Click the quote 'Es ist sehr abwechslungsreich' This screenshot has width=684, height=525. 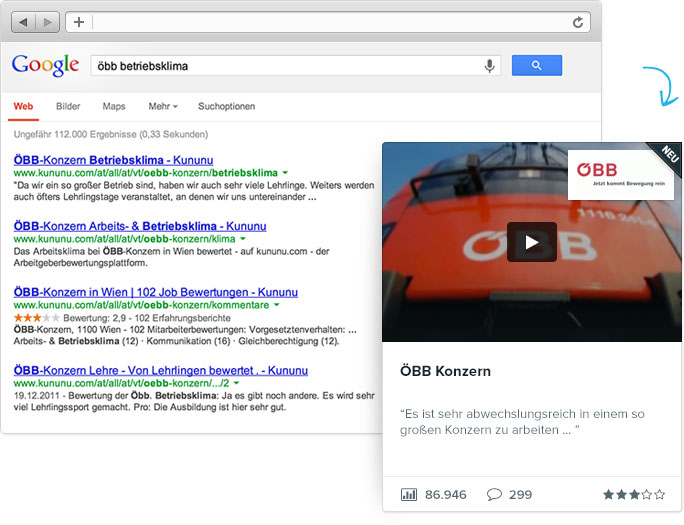click(522, 422)
